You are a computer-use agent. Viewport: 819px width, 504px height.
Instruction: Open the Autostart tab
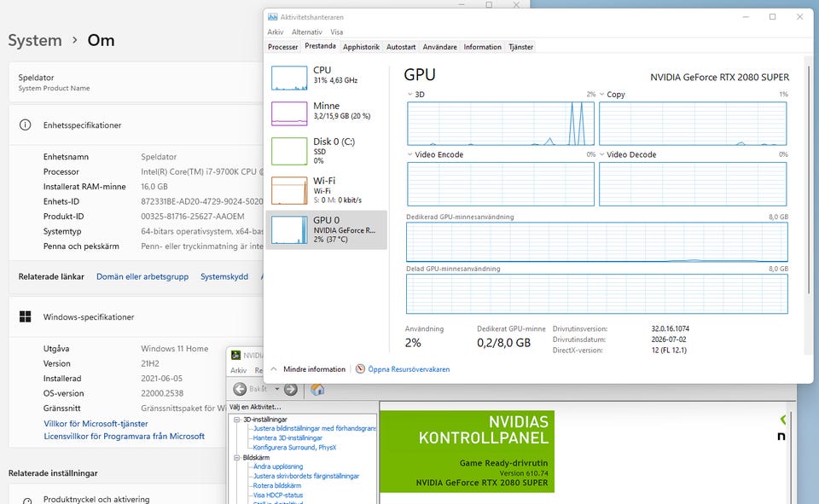[401, 47]
